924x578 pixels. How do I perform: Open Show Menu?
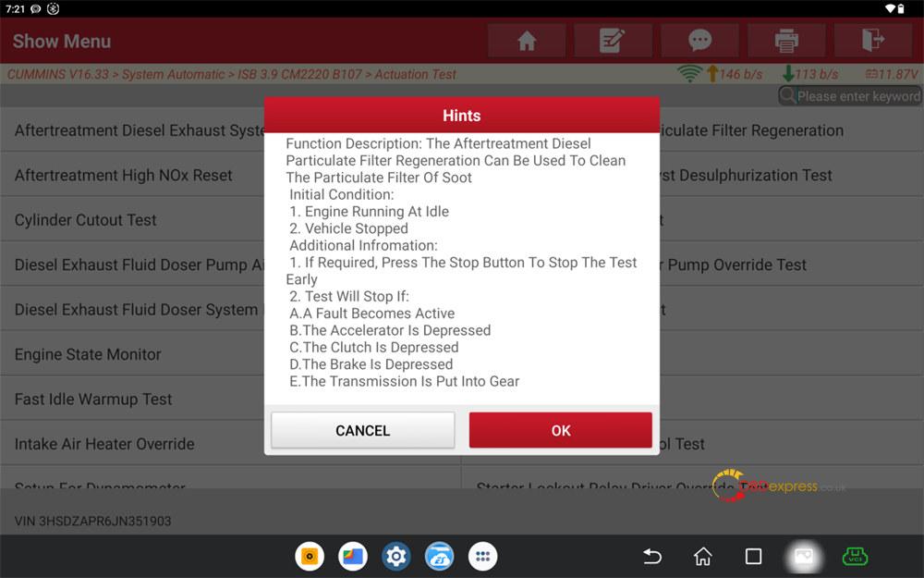(x=61, y=42)
